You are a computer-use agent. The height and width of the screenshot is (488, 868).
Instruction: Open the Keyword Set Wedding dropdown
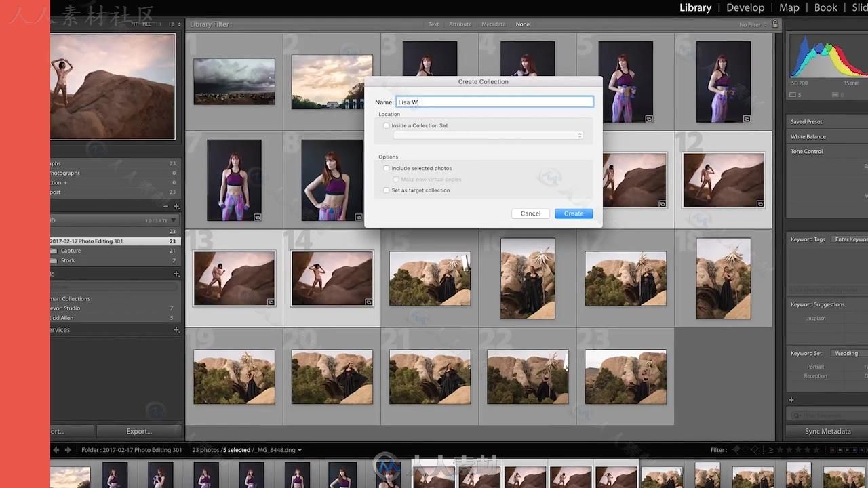(x=849, y=353)
